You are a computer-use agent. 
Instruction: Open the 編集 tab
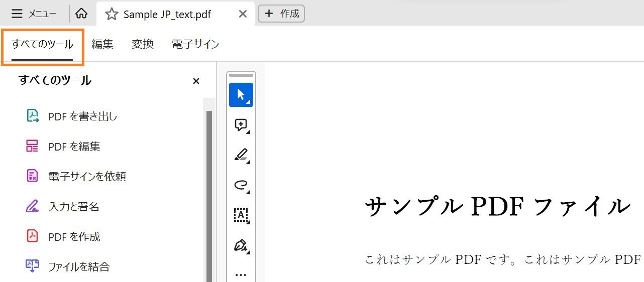click(102, 44)
